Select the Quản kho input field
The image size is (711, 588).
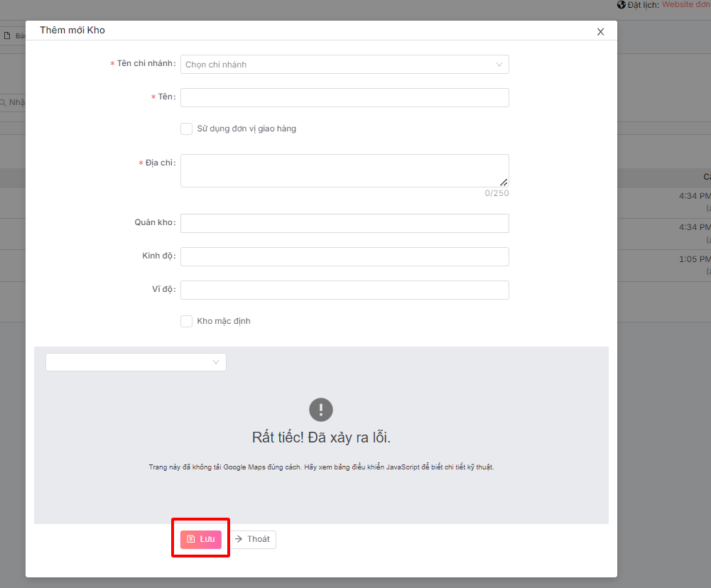click(x=344, y=223)
